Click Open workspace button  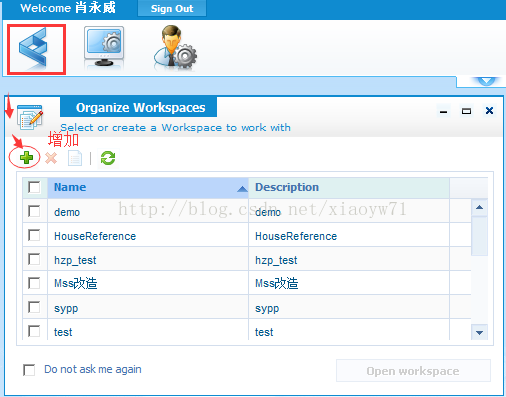(x=413, y=371)
